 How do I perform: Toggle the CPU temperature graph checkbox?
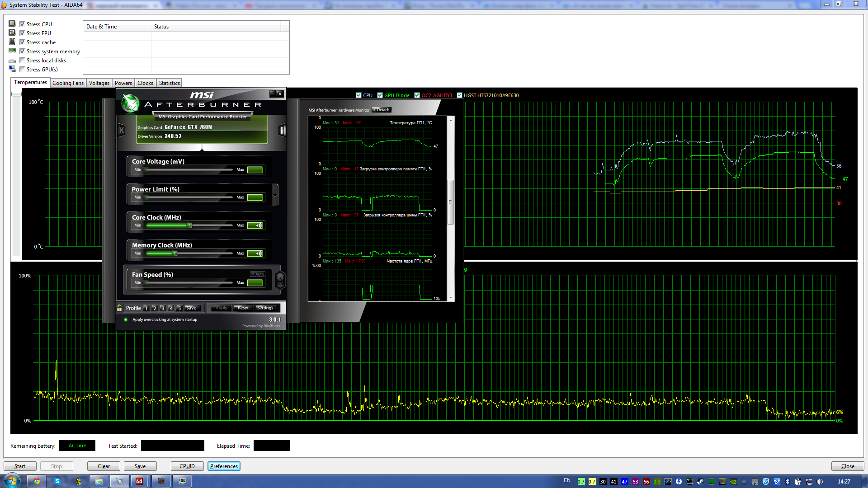click(x=359, y=95)
